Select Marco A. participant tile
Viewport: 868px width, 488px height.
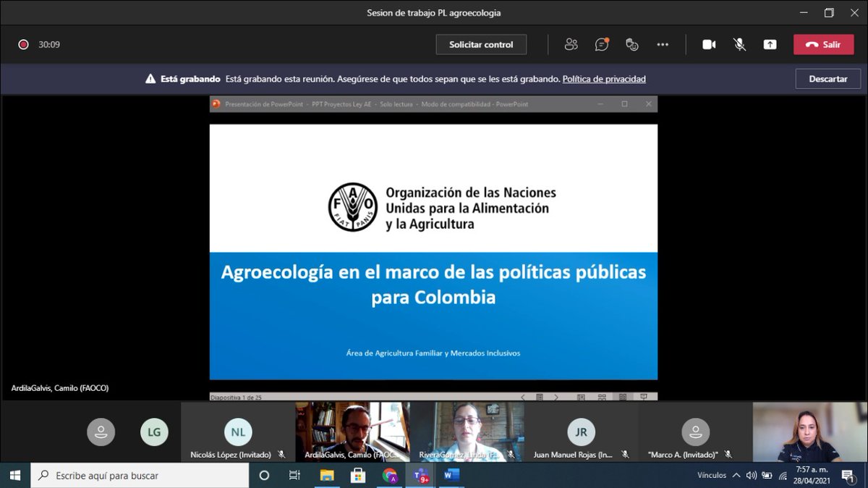[695, 432]
